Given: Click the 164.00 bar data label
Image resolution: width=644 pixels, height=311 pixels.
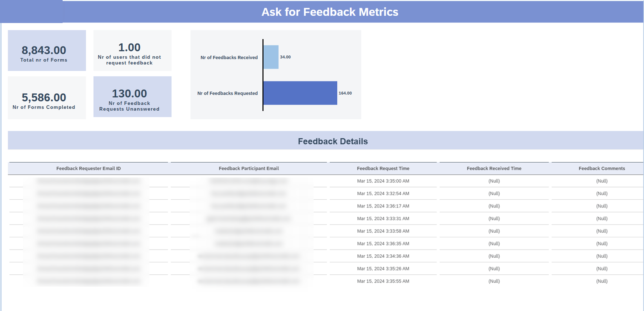Looking at the screenshot, I should [x=345, y=93].
